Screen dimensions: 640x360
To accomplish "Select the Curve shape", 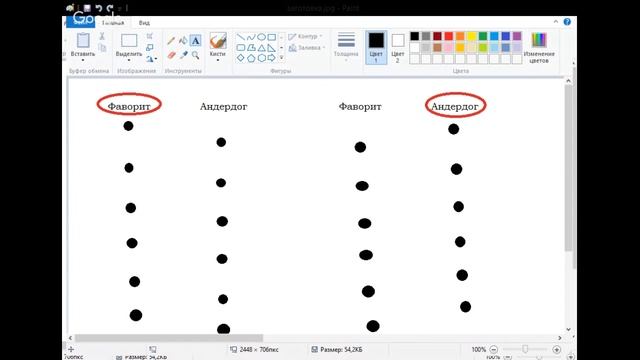I will 251,37.
